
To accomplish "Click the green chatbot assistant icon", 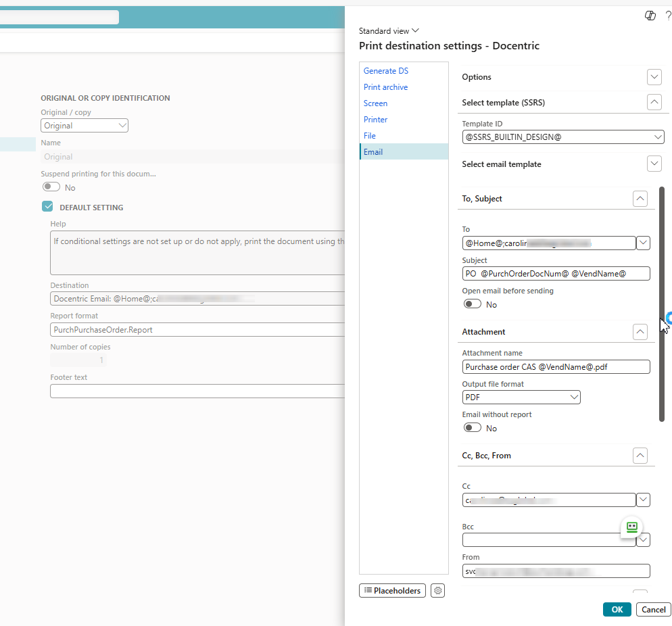I will click(631, 527).
